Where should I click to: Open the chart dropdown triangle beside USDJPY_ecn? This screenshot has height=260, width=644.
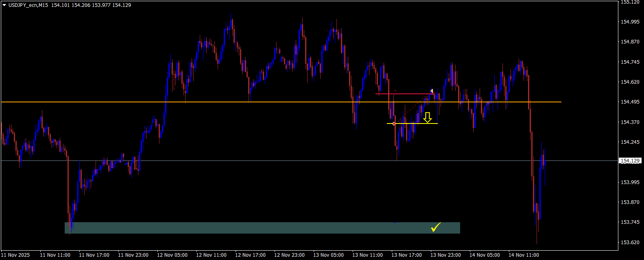(4, 5)
